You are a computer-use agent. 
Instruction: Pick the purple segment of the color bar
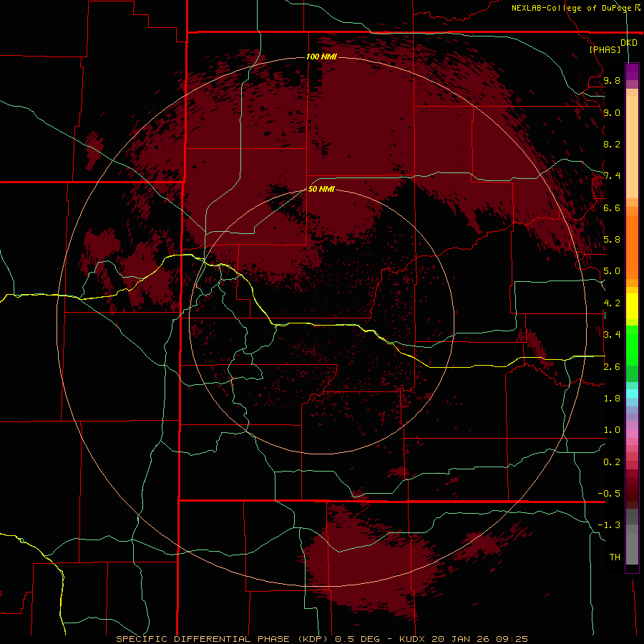[x=632, y=72]
